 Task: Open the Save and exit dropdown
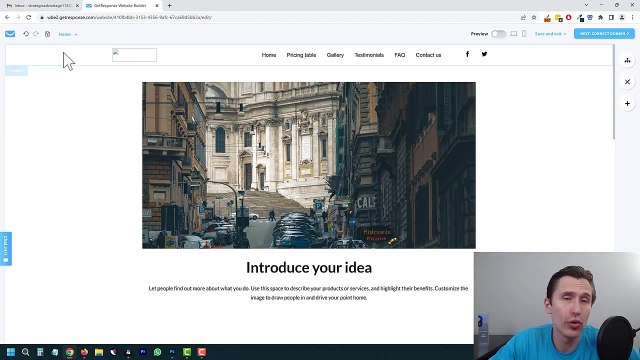click(551, 34)
